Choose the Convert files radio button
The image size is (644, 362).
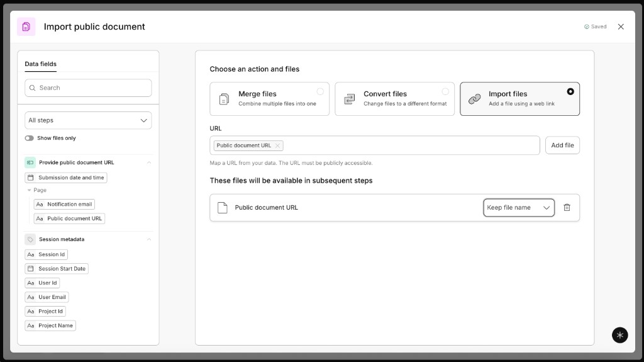point(445,92)
